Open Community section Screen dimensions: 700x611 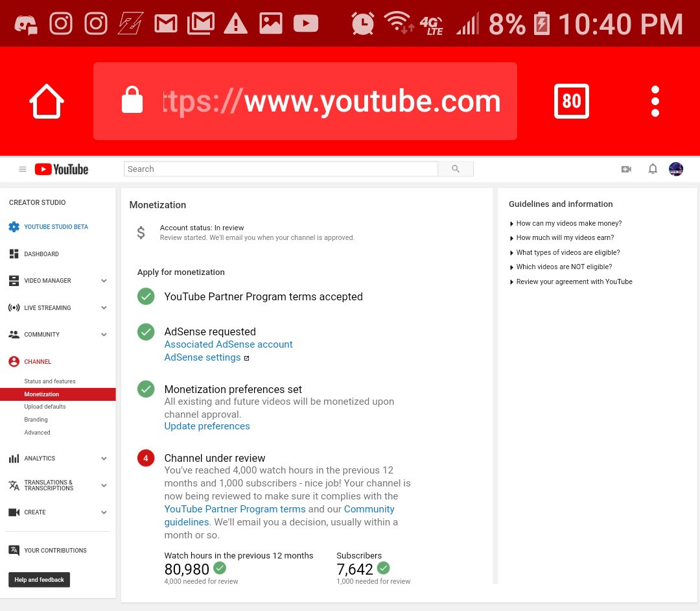click(42, 335)
